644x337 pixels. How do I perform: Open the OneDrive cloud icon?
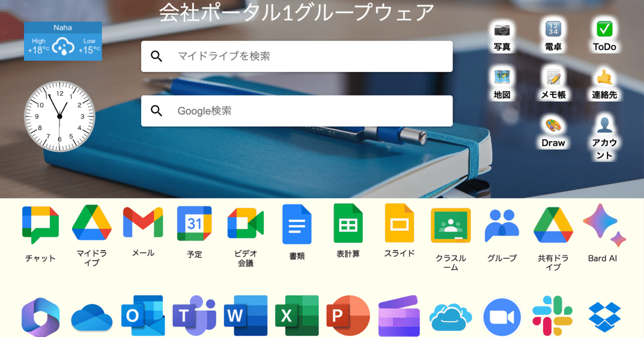pos(92,317)
